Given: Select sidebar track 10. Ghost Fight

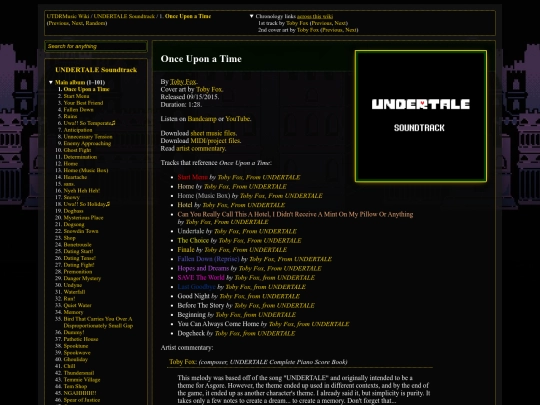Looking at the screenshot, I should (x=77, y=150).
